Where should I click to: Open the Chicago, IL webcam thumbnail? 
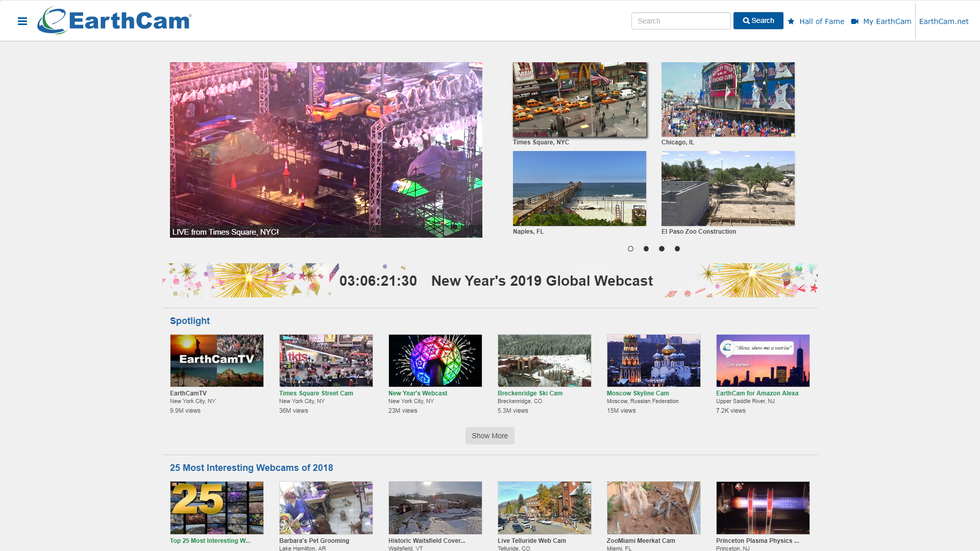click(x=728, y=99)
